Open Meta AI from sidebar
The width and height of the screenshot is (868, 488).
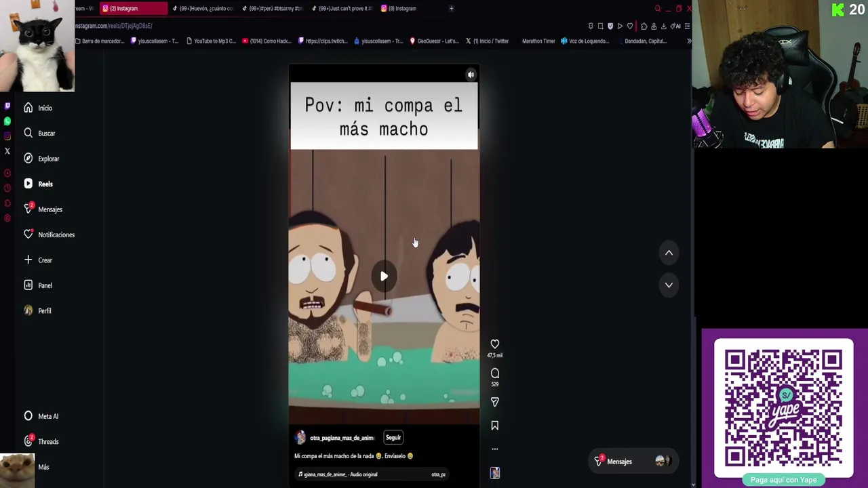(41, 416)
